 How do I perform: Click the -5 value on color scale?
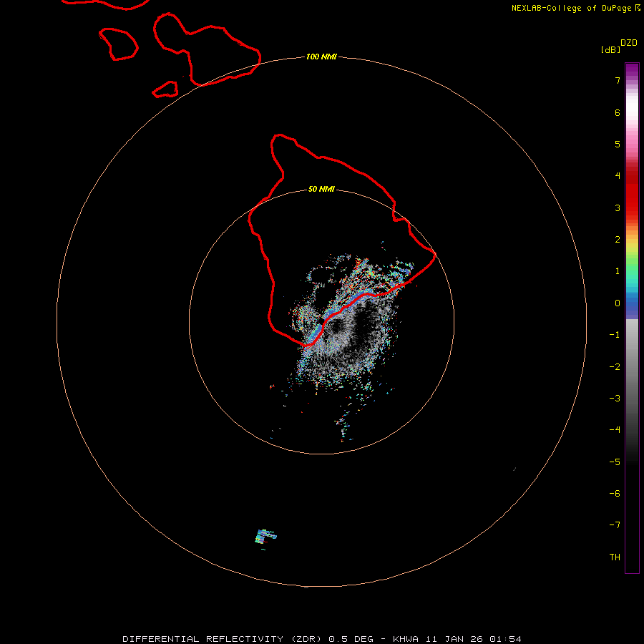tap(615, 462)
